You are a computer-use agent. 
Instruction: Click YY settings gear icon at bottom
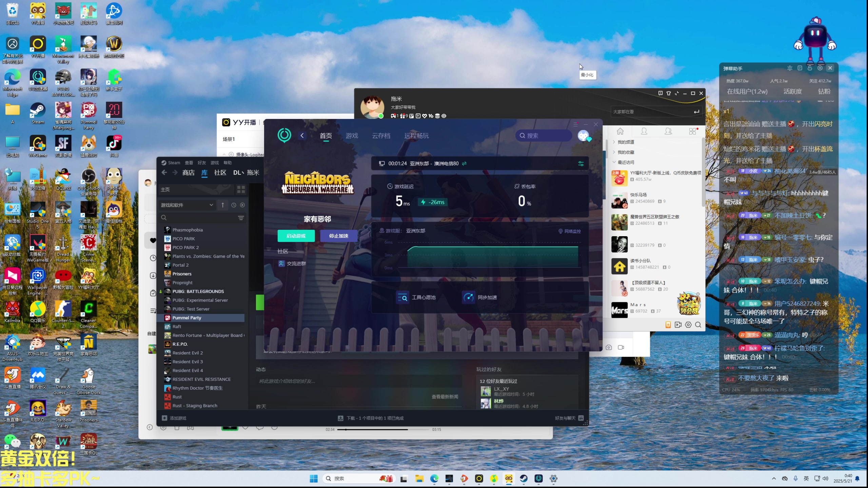point(688,325)
